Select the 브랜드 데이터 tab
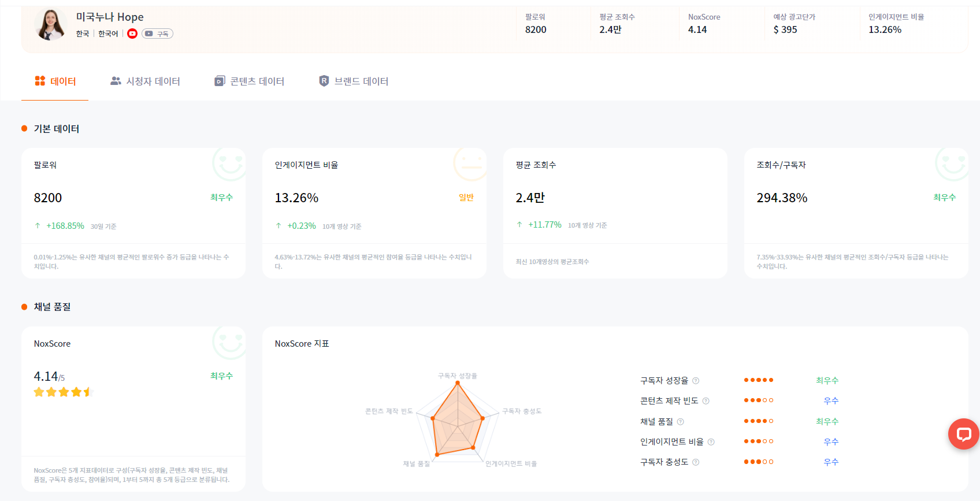The width and height of the screenshot is (980, 501). point(354,81)
